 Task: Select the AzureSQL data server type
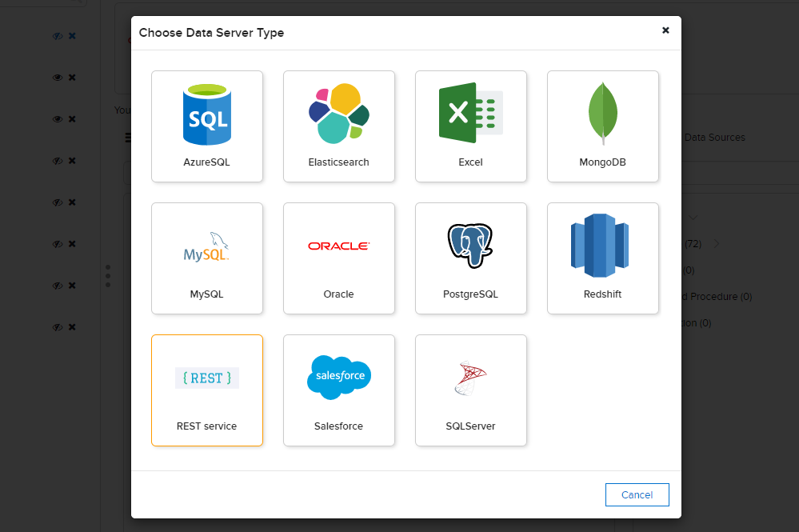tap(207, 126)
